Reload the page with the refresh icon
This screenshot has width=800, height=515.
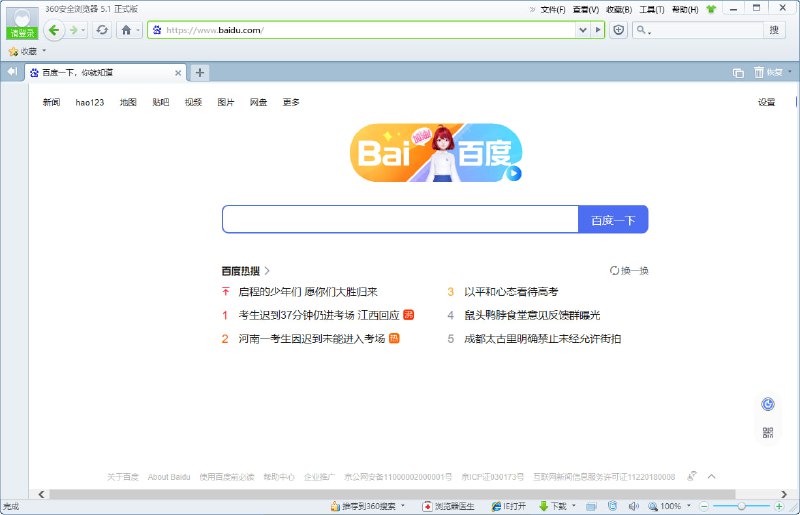(x=102, y=30)
